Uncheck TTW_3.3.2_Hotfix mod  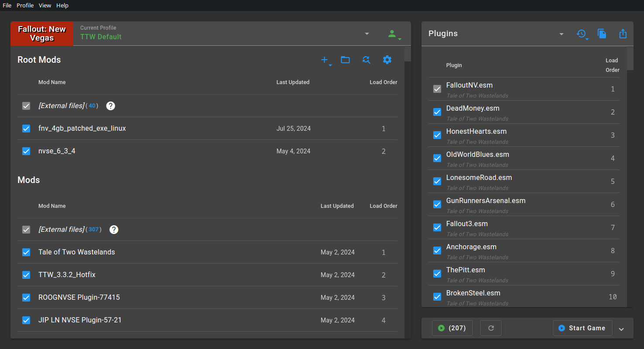[x=26, y=275]
